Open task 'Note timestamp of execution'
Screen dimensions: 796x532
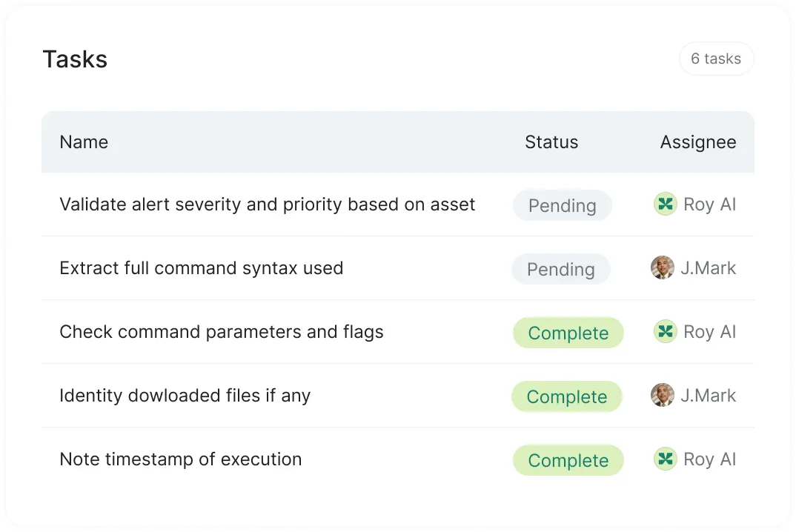(x=181, y=459)
